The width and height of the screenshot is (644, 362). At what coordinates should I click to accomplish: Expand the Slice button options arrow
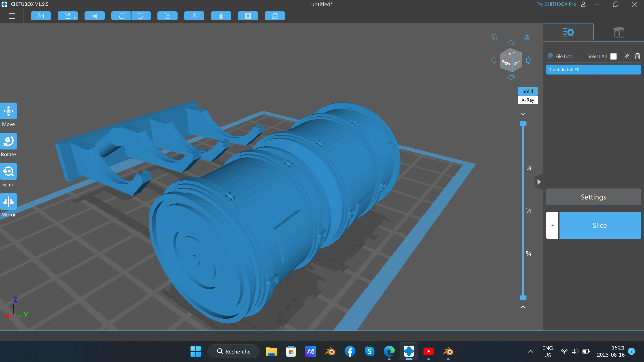click(x=553, y=225)
